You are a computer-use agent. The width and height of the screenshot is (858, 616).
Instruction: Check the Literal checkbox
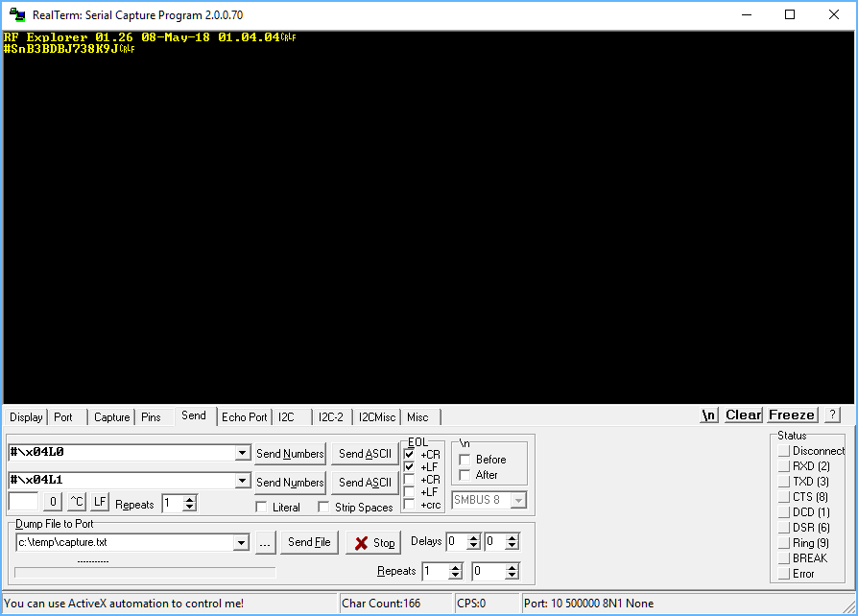[x=263, y=507]
